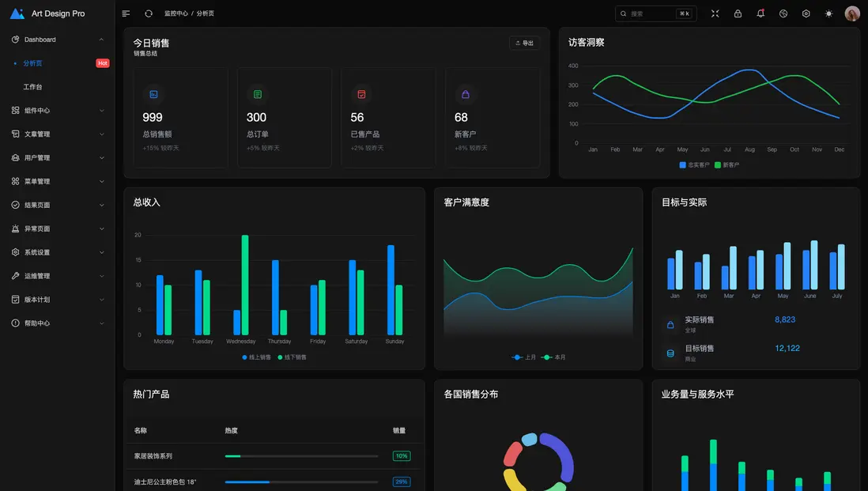Click the 家居装饰系列 heat progress bar
The width and height of the screenshot is (868, 491).
point(301,456)
